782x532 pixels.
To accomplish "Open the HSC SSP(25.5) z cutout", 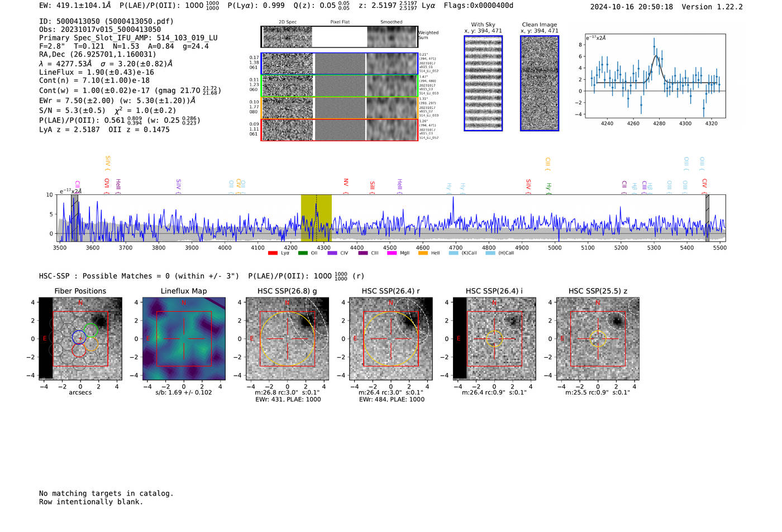I will 598,339.
